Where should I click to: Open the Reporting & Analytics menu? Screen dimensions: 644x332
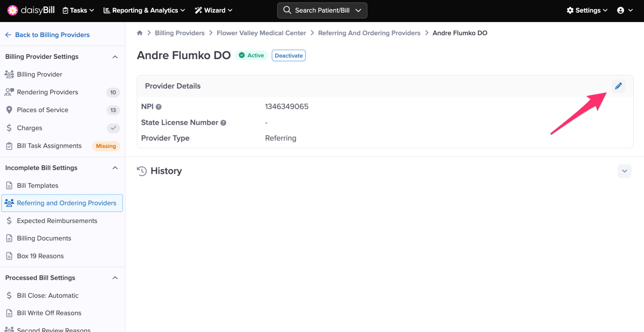144,10
